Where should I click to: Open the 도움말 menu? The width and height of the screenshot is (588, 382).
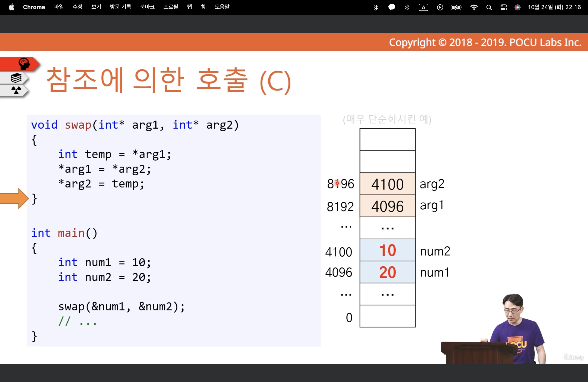tap(222, 7)
